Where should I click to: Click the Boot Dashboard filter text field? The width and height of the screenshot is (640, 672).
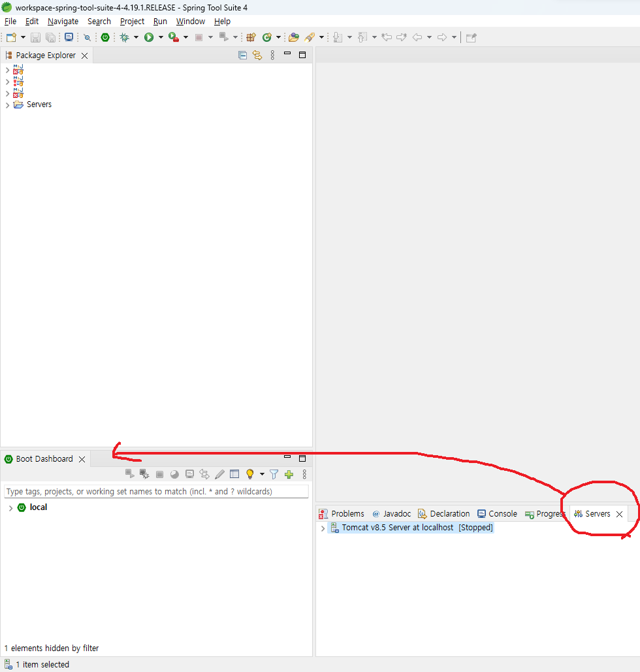(x=156, y=491)
